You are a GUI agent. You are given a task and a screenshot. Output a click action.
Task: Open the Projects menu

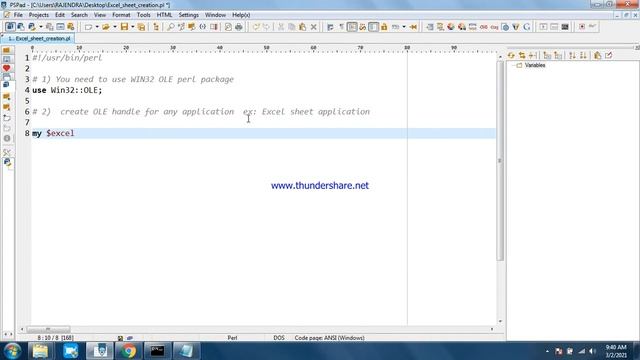point(39,15)
